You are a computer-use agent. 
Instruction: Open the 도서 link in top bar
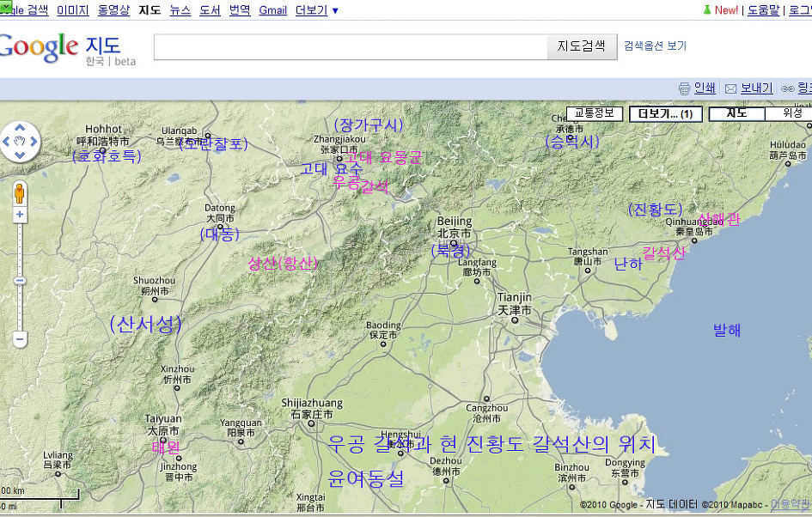(210, 10)
